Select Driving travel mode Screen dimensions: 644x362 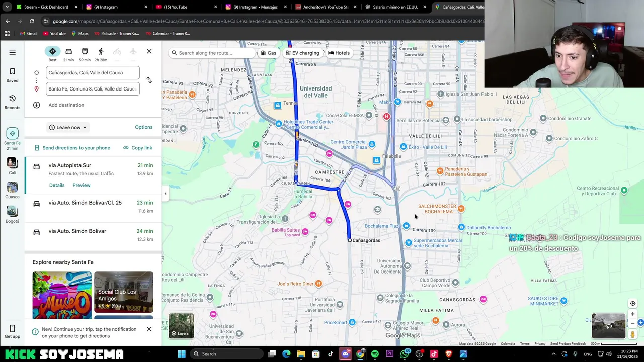(68, 54)
